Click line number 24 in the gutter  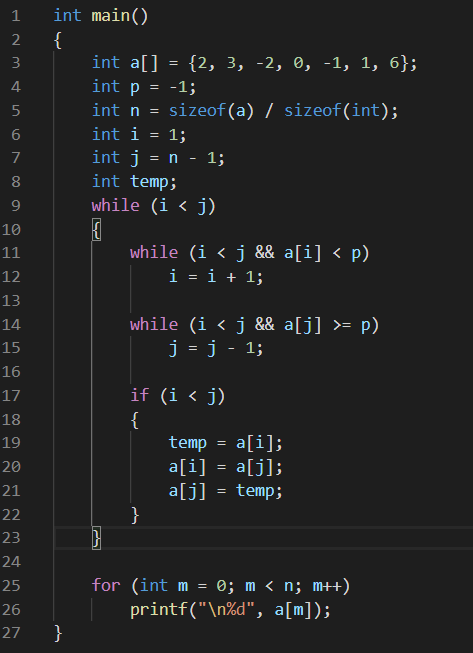pyautogui.click(x=11, y=562)
